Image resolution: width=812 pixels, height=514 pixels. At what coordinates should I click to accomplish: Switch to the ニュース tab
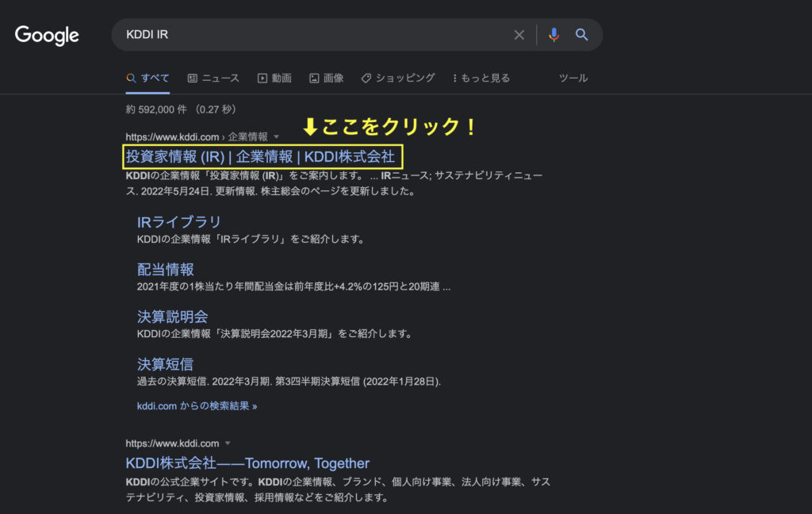point(213,78)
